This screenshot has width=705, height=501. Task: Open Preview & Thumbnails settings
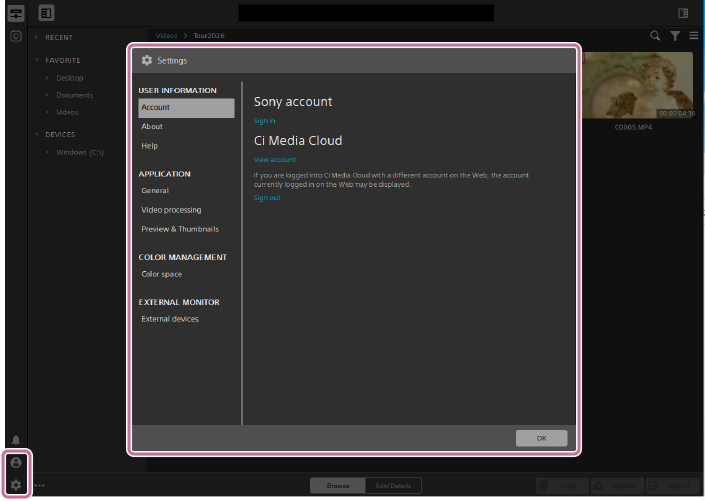click(180, 229)
